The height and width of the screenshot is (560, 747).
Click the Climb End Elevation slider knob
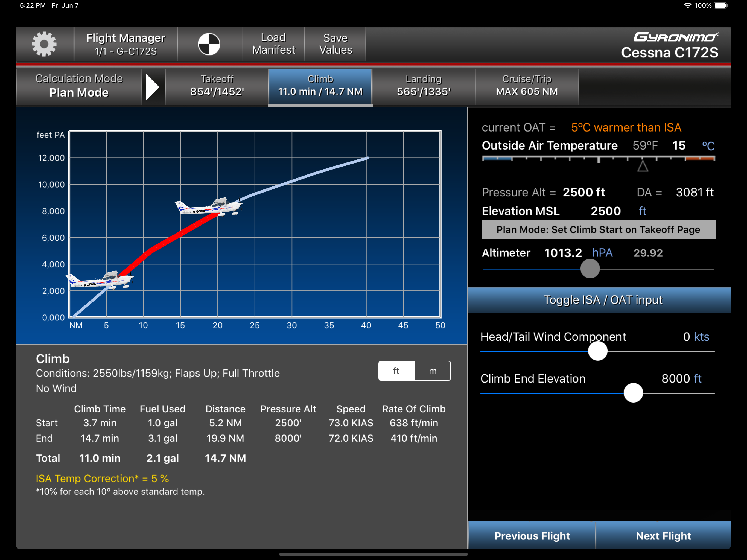tap(633, 393)
